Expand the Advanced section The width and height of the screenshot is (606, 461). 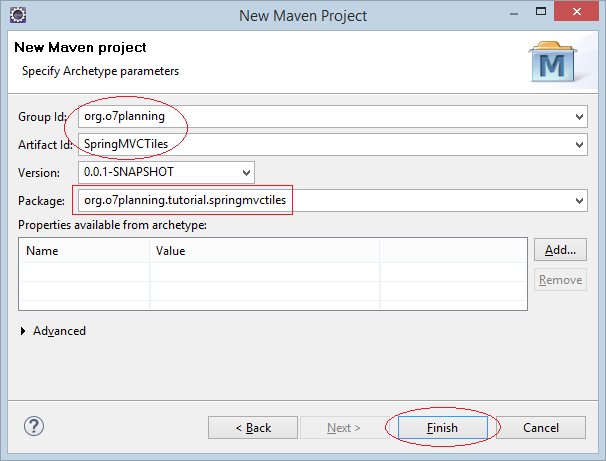(23, 331)
